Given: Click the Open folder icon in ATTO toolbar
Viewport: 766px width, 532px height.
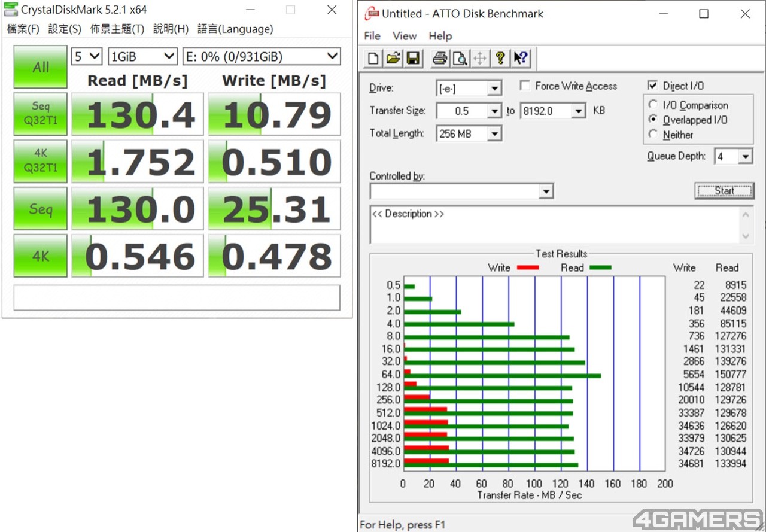Looking at the screenshot, I should 393,58.
